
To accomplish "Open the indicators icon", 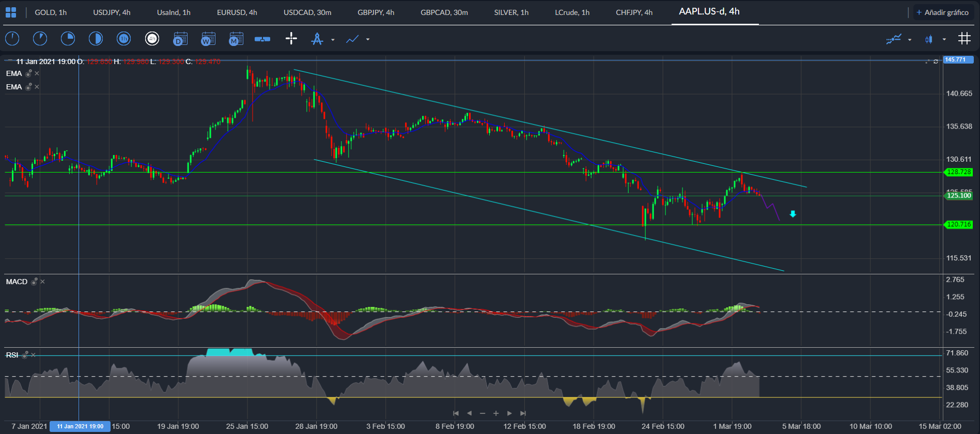I will click(x=894, y=39).
